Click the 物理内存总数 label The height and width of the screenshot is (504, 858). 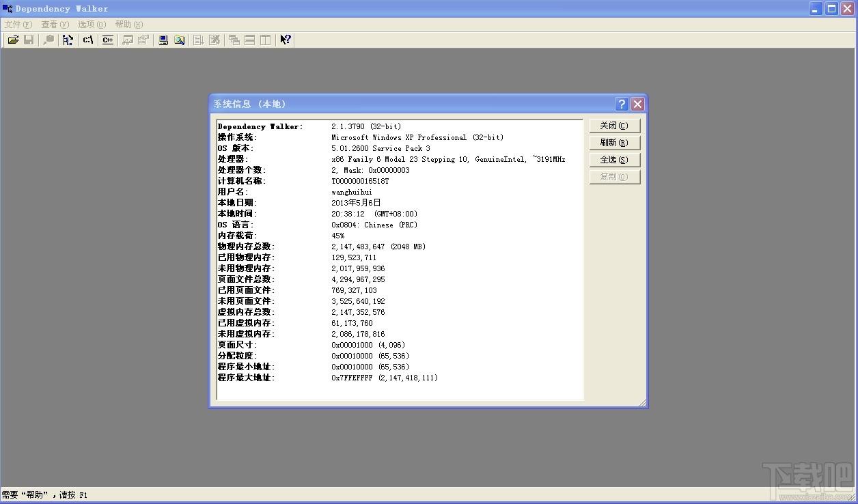(x=246, y=247)
